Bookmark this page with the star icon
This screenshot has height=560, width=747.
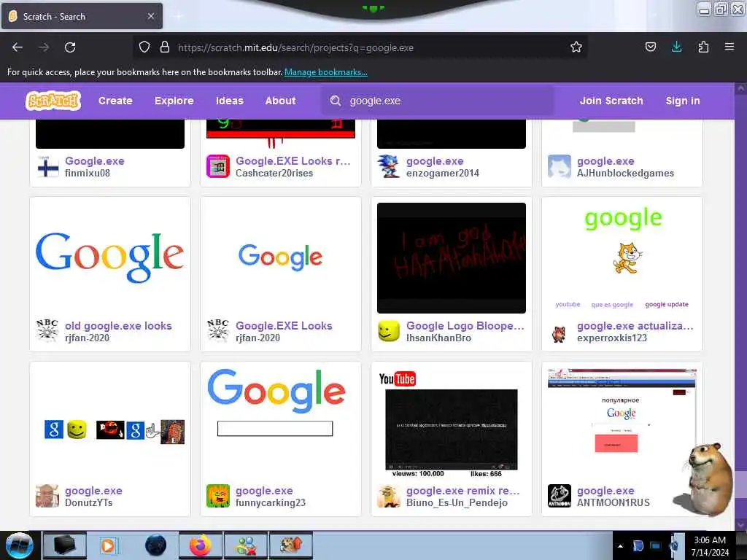coord(576,47)
